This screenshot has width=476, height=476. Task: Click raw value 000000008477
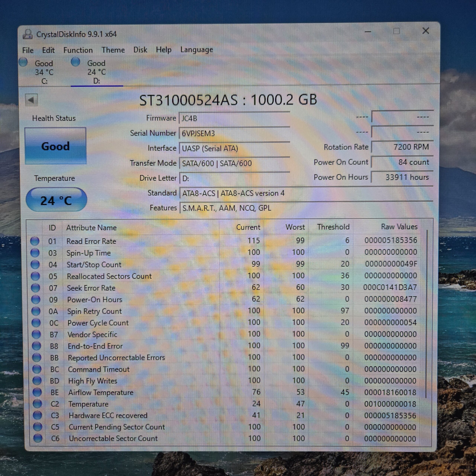390,299
